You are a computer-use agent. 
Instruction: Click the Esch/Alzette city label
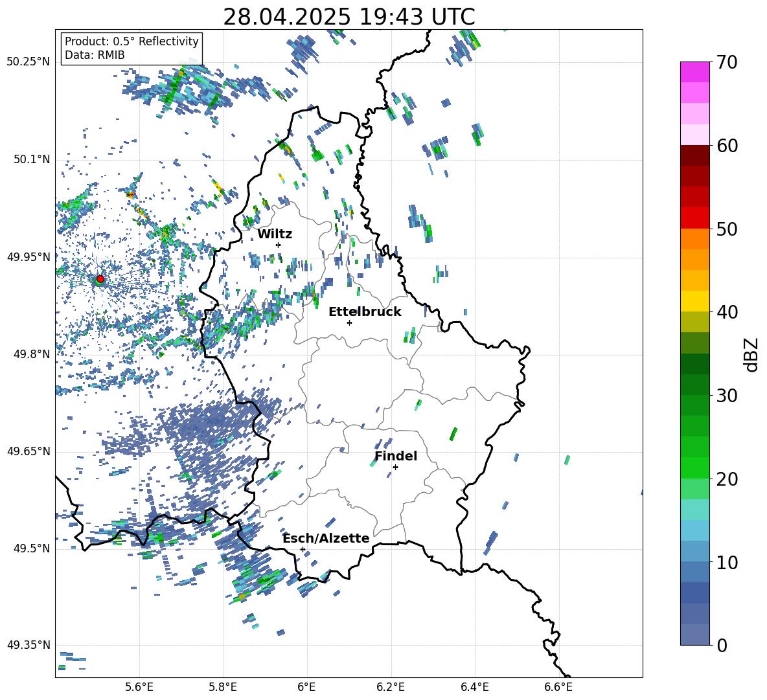(326, 538)
